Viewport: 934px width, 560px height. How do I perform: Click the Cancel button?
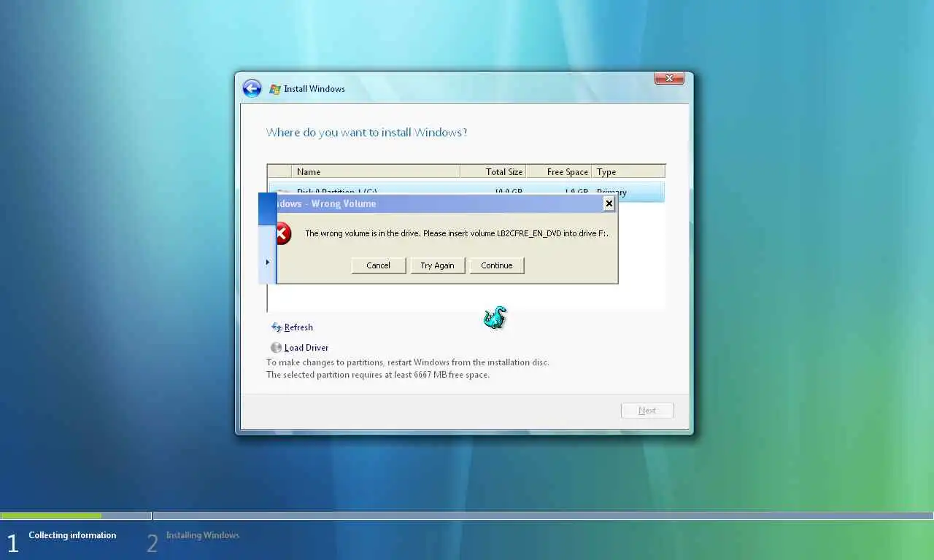pos(378,265)
